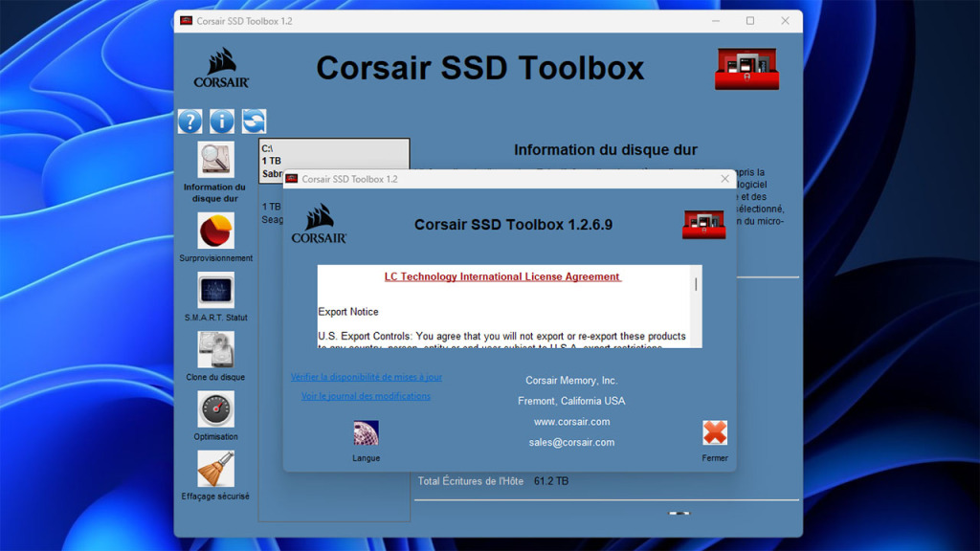Click LC Technology International License Agreement heading
Screen dimensions: 980x551
[x=501, y=276]
